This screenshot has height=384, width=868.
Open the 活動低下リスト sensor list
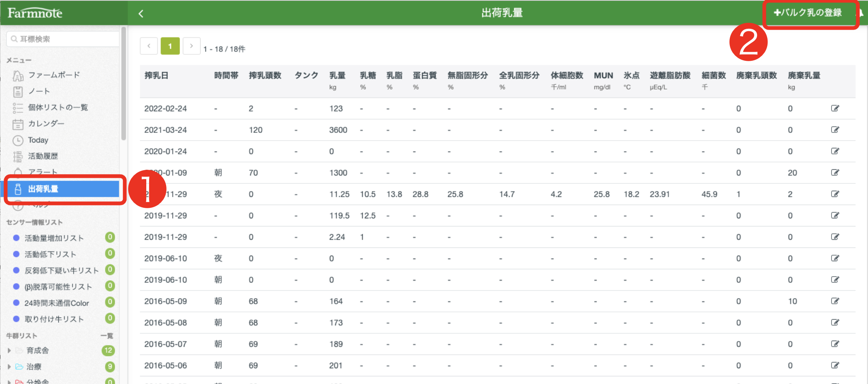coord(50,254)
